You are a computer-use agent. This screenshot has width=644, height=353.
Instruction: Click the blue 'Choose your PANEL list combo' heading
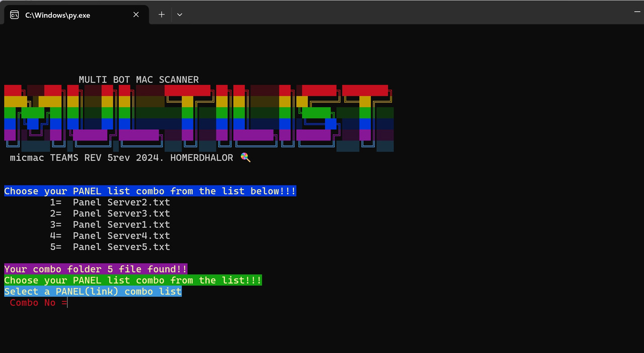tap(150, 191)
